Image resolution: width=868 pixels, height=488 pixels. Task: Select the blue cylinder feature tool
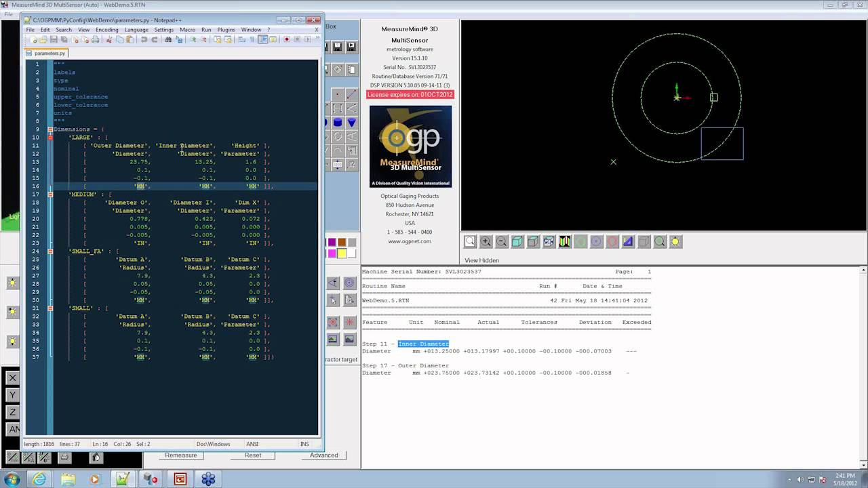338,123
